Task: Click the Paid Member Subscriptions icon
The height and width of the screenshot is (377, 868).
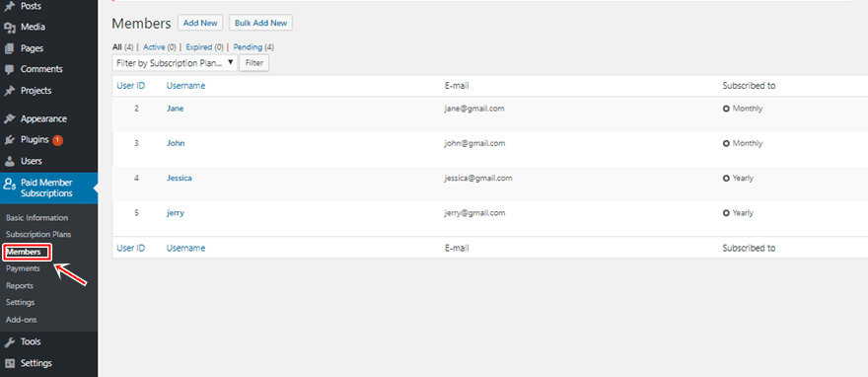Action: coord(10,184)
